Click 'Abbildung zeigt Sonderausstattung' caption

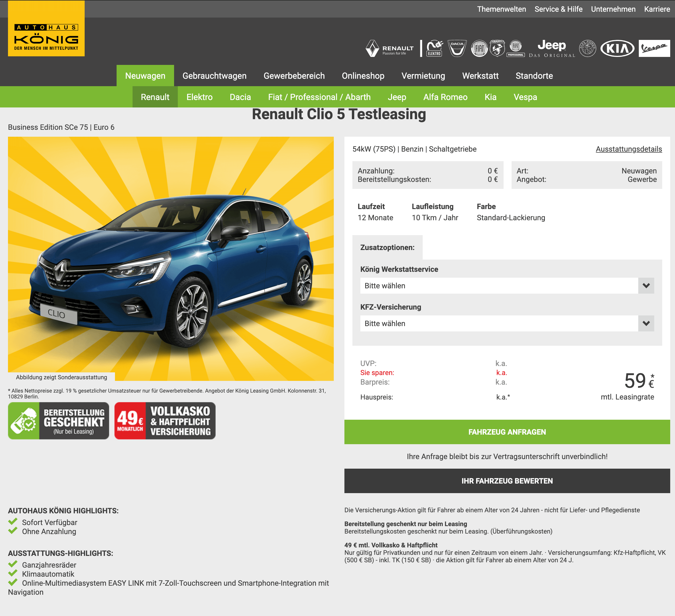61,377
